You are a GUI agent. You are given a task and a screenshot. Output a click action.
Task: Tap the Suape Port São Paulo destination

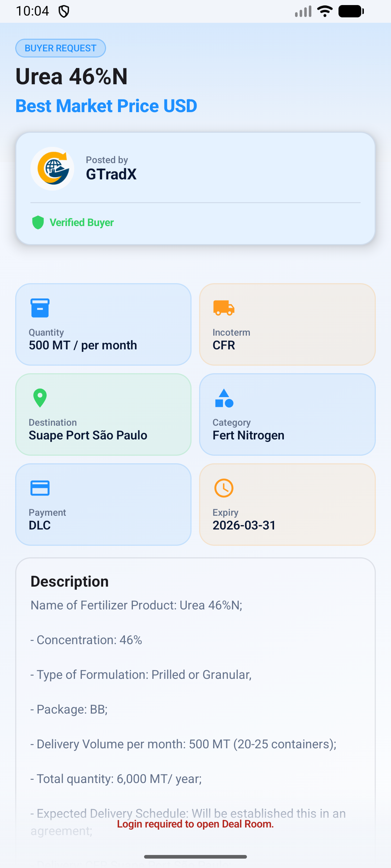click(x=88, y=435)
